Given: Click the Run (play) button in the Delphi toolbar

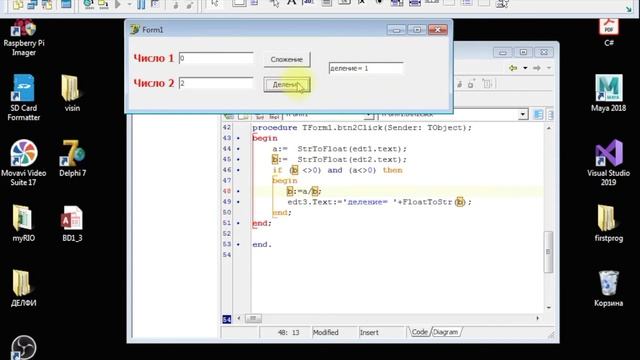Looking at the screenshot, I should click(x=118, y=4).
